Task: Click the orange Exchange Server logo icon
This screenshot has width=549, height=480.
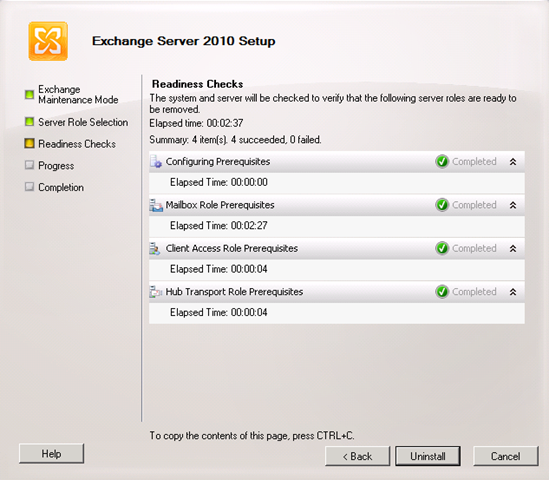Action: pos(48,41)
